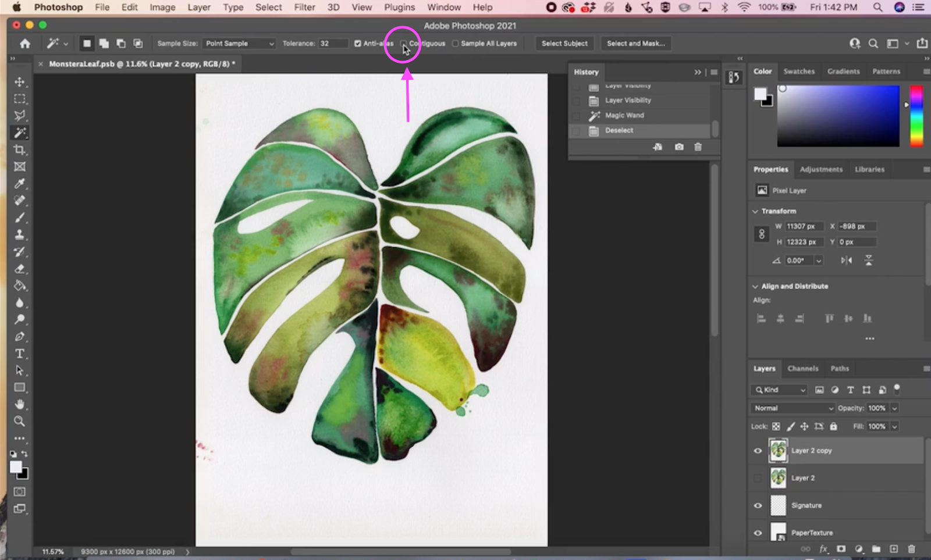Select the Zoom tool

20,421
